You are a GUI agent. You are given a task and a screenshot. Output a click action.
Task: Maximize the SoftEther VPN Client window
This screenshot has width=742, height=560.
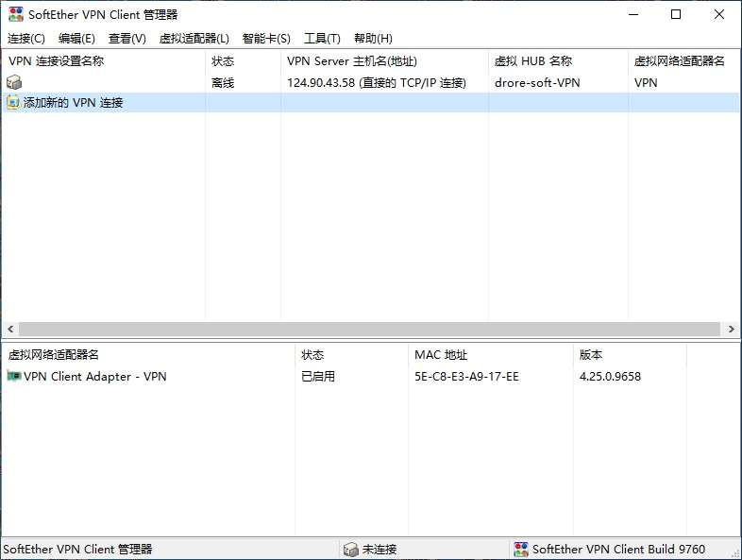coord(676,14)
